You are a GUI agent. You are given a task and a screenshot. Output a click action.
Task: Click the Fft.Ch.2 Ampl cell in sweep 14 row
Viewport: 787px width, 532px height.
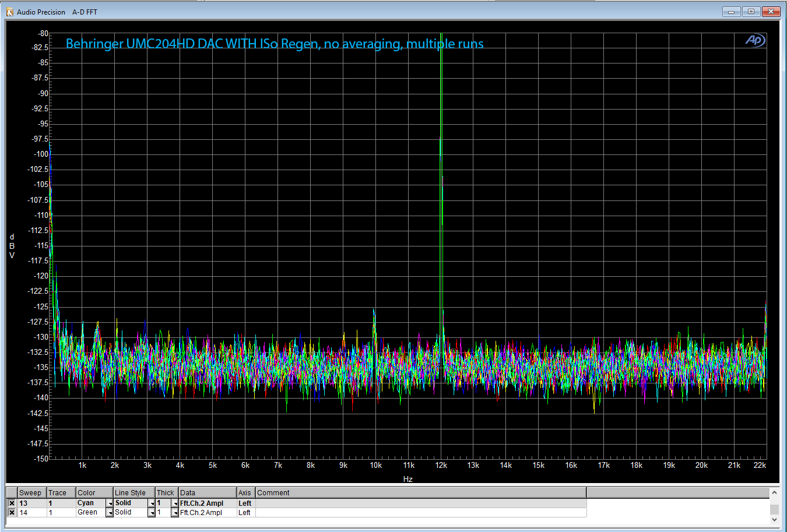tap(208, 513)
